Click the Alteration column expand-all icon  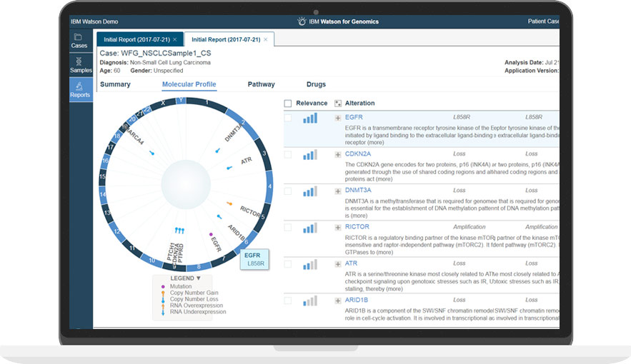point(338,103)
